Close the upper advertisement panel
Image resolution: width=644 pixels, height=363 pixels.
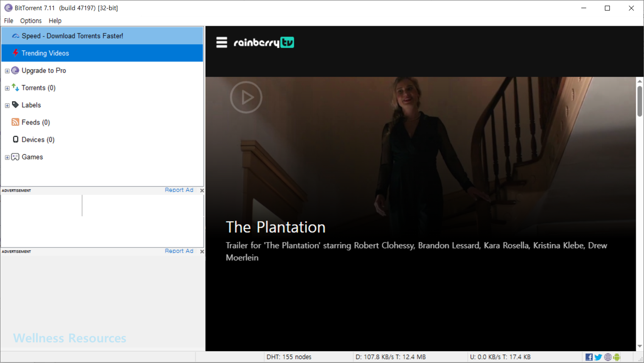click(202, 190)
